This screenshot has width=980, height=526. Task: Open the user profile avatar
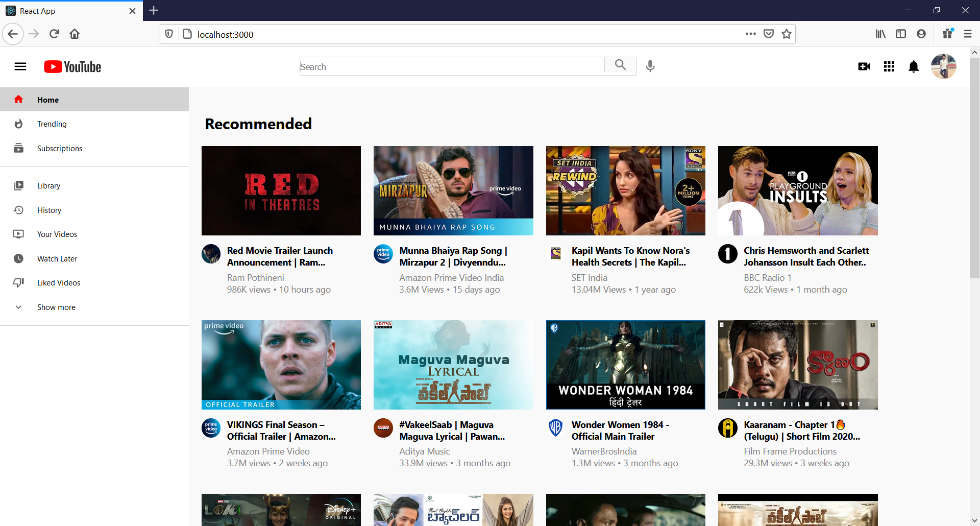click(943, 66)
